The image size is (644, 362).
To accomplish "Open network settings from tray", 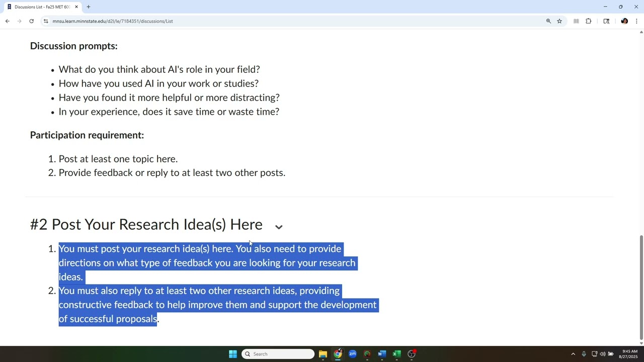I will point(594,354).
